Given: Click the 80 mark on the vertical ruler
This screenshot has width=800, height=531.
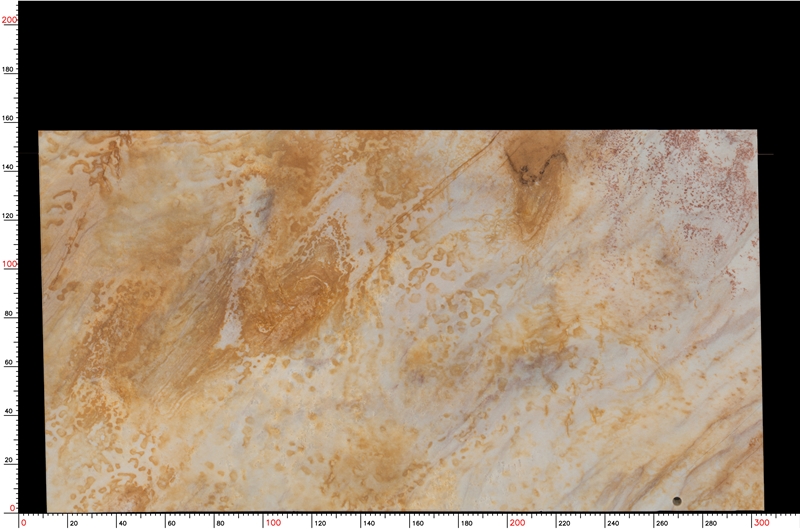Looking at the screenshot, I should tap(8, 314).
